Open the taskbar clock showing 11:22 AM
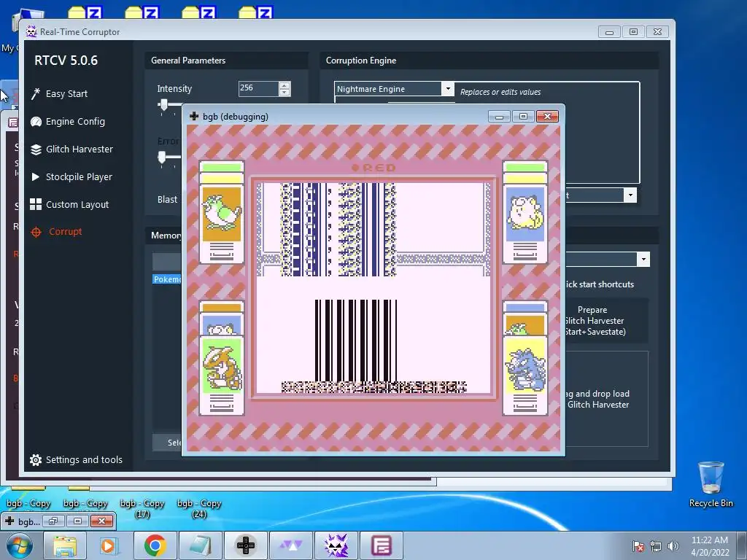 pos(710,546)
